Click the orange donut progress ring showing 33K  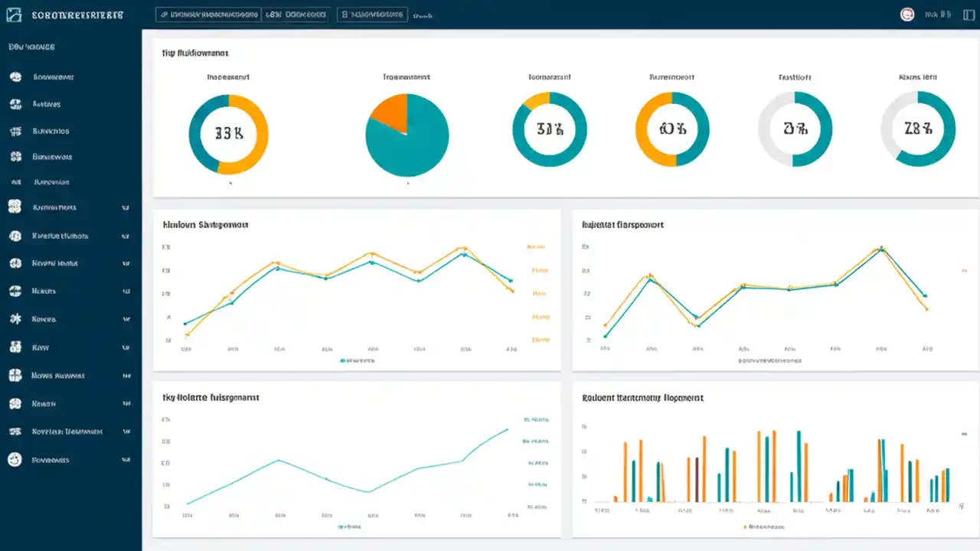(x=228, y=133)
